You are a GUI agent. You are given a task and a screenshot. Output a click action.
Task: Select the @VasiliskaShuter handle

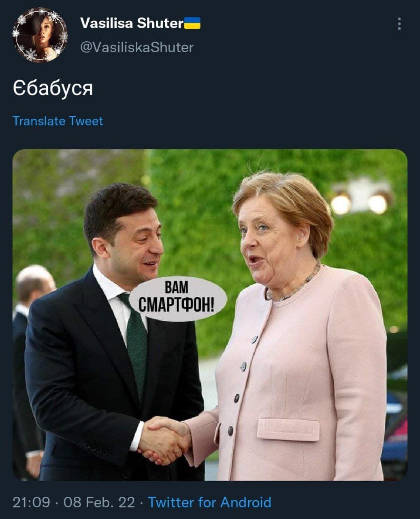(x=137, y=47)
